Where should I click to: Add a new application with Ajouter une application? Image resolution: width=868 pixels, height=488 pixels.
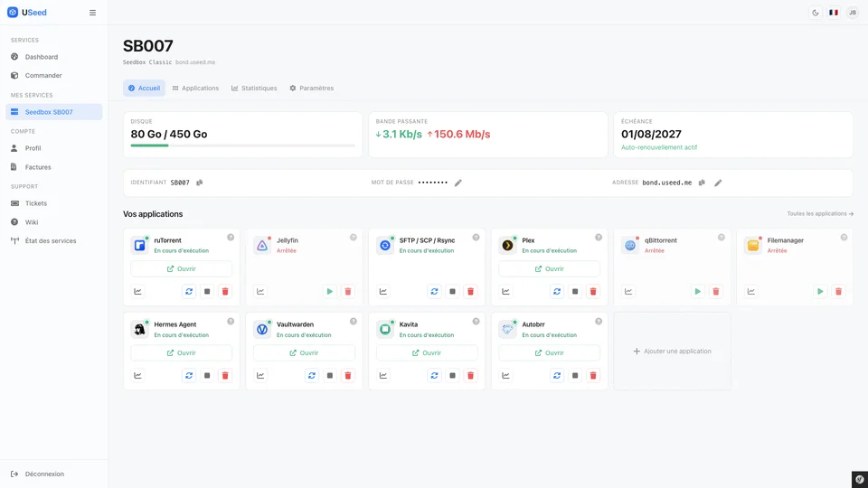point(672,352)
